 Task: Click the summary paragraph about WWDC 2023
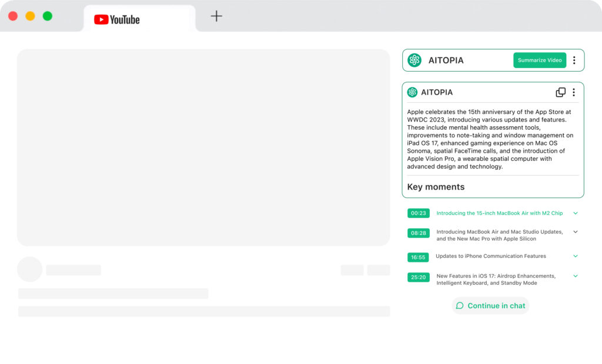[490, 139]
